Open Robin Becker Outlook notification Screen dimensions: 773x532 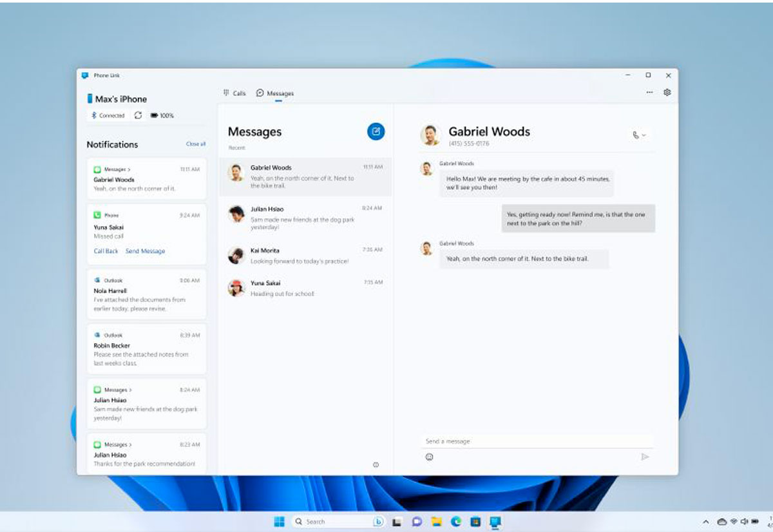click(146, 349)
